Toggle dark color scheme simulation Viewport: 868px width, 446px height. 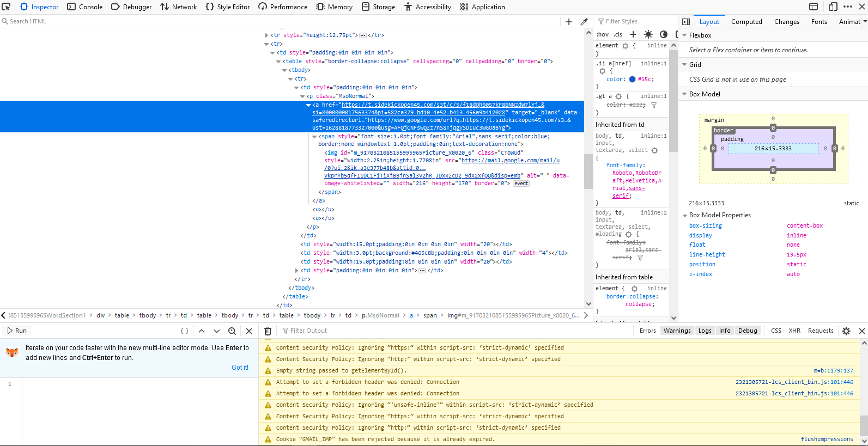point(664,34)
